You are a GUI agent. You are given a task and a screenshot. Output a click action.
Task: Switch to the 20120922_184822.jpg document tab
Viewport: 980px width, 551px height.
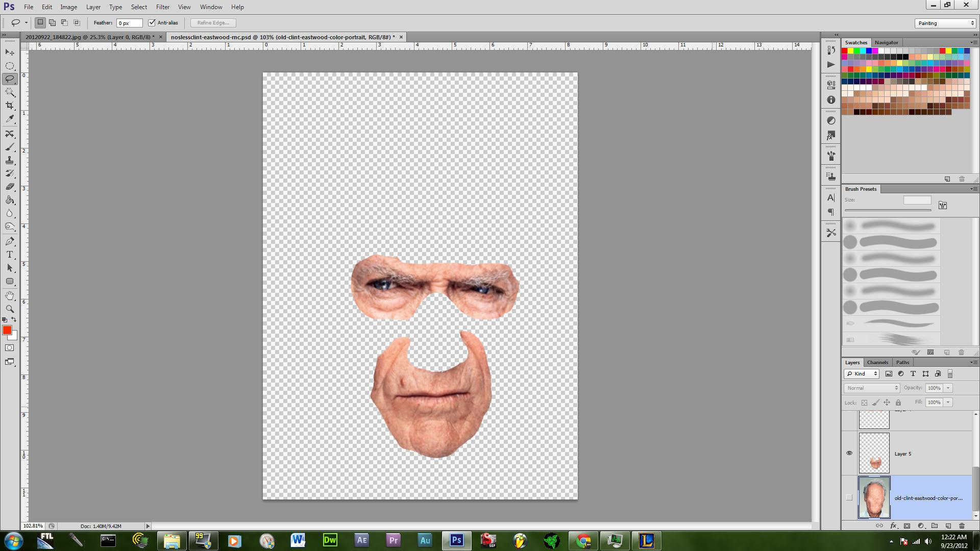90,37
